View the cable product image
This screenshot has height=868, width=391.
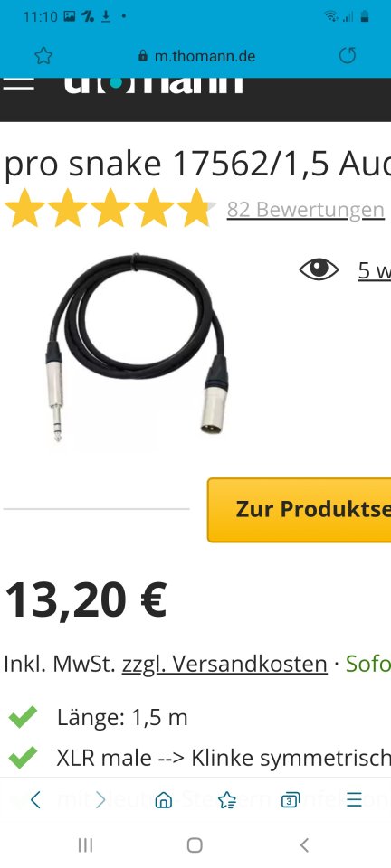(137, 347)
